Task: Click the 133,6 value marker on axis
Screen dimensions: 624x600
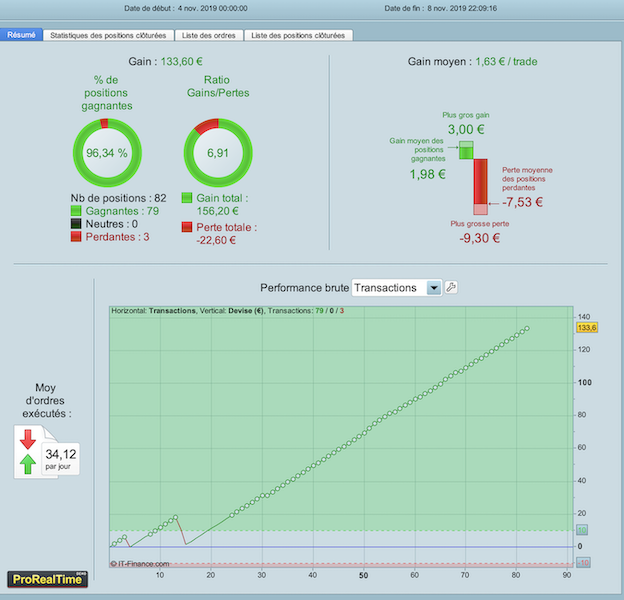Action: point(587,328)
